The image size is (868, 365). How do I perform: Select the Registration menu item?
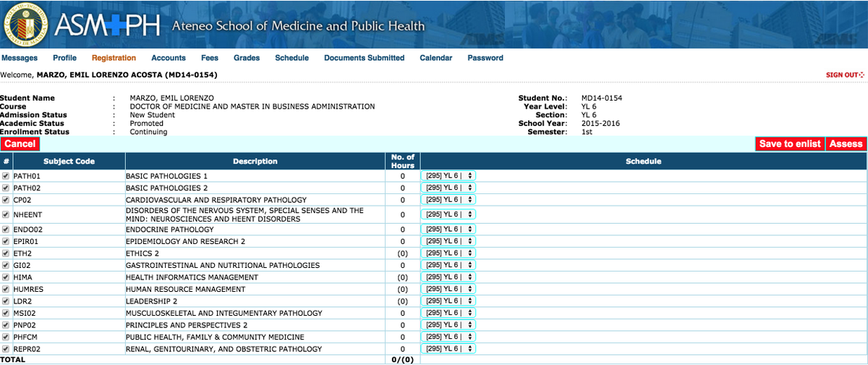[114, 58]
